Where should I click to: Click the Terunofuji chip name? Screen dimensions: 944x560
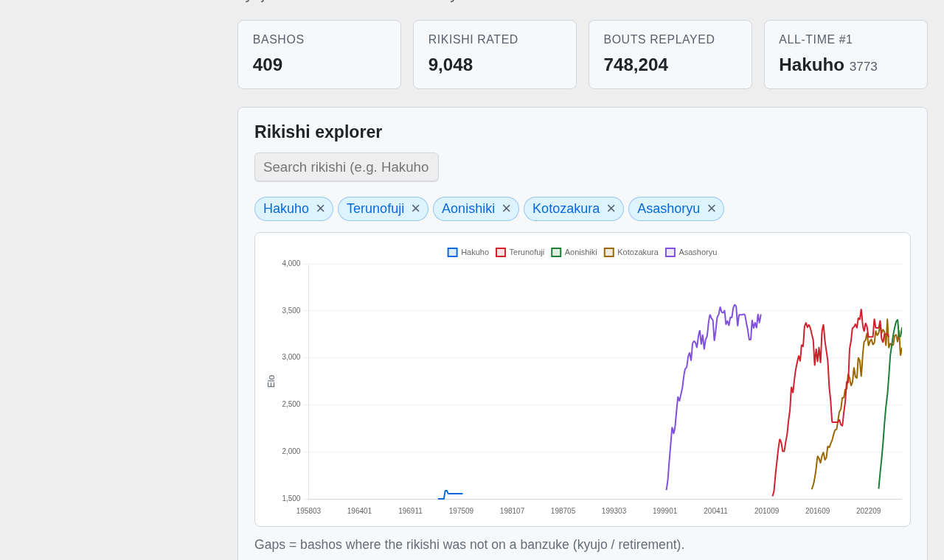click(375, 209)
